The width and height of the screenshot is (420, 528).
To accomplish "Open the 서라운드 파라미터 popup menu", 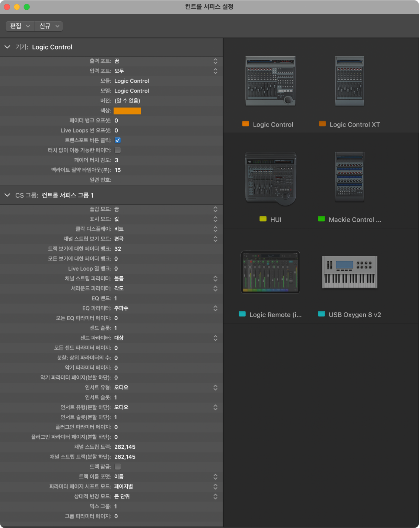I will point(215,289).
